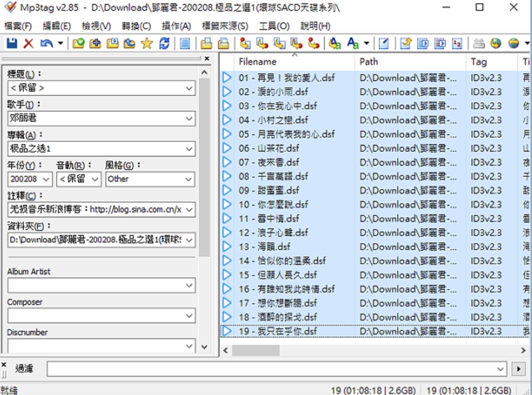The image size is (532, 395).
Task: Open the 說明(H) menu
Action: pyautogui.click(x=316, y=26)
